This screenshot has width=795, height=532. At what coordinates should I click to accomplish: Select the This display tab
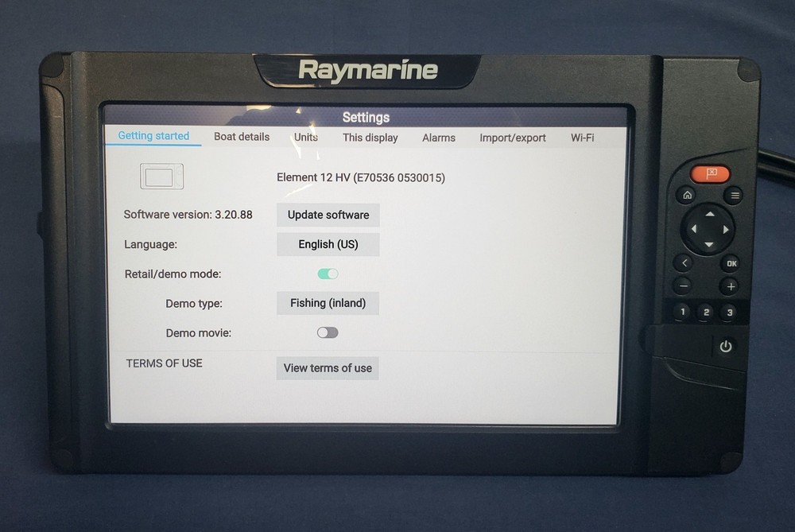pos(370,138)
